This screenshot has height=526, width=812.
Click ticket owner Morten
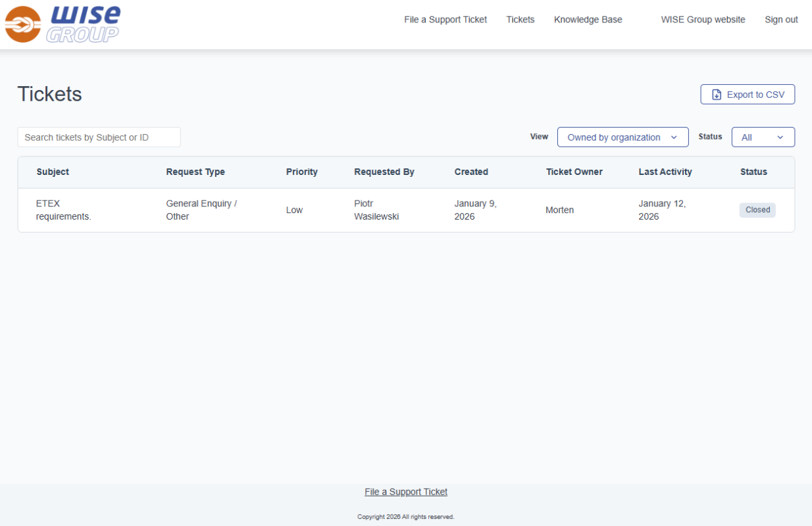click(559, 210)
